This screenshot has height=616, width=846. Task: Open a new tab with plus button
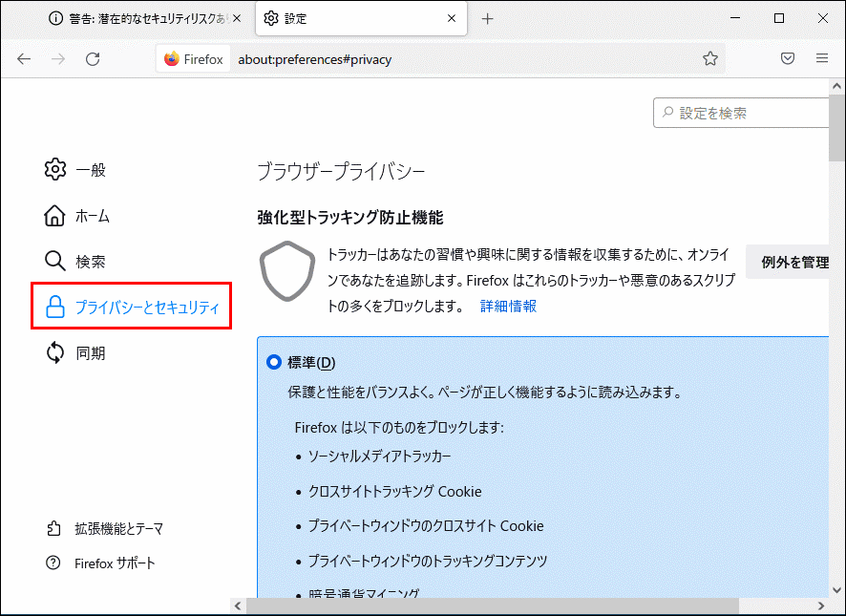[487, 19]
